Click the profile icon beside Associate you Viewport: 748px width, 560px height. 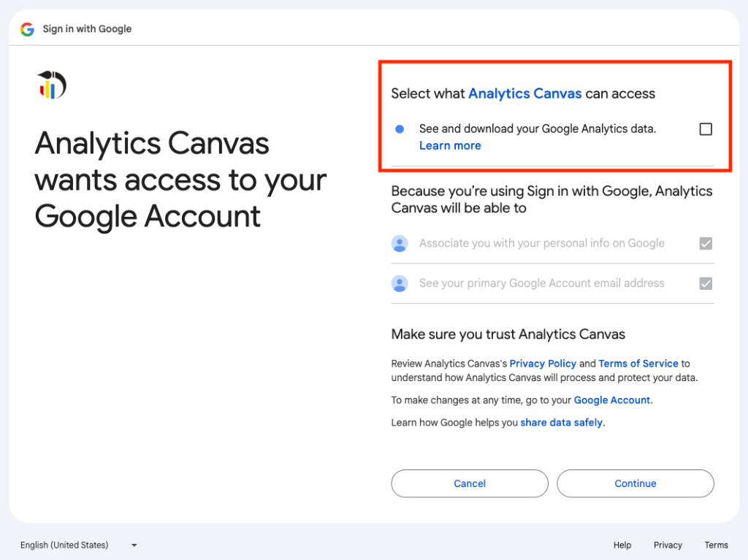(400, 244)
